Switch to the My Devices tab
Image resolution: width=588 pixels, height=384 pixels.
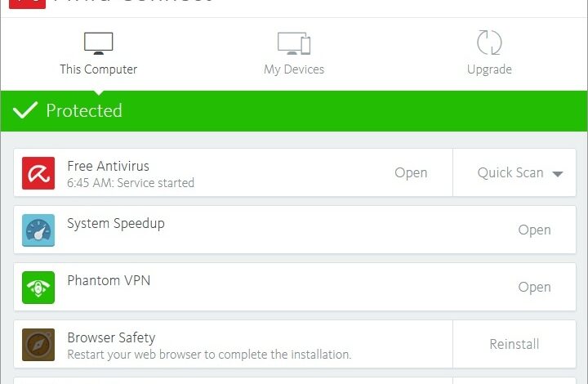point(294,69)
